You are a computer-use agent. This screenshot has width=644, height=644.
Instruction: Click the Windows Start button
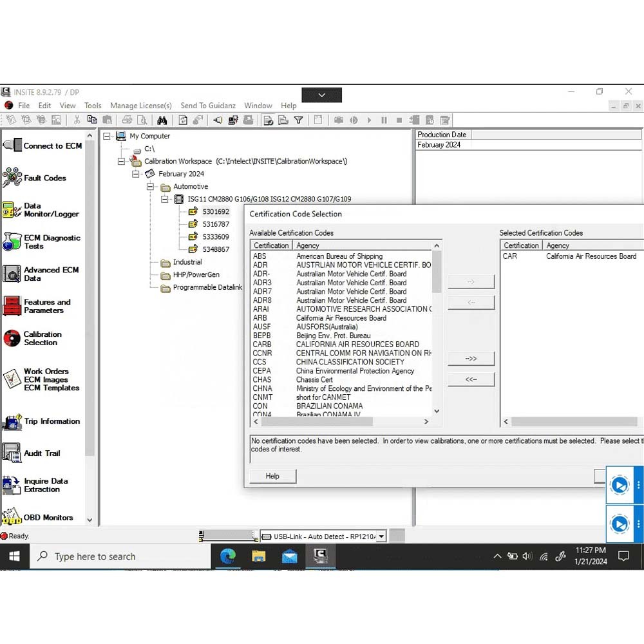[x=14, y=556]
